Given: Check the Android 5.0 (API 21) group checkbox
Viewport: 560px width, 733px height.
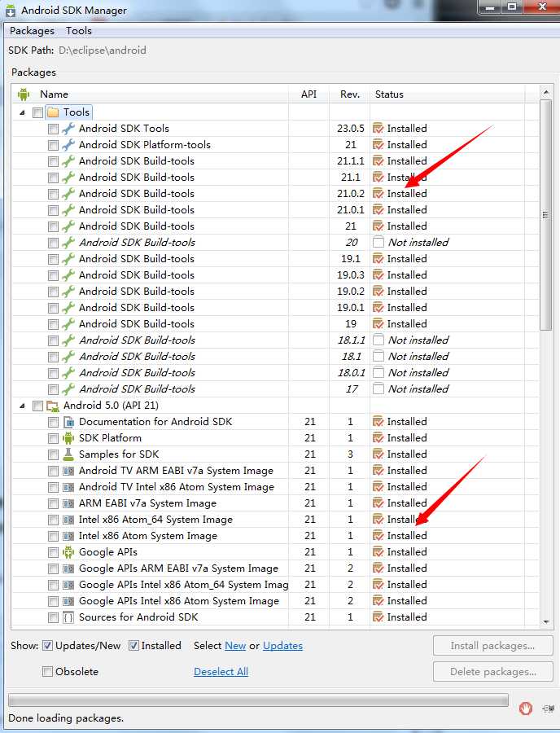Looking at the screenshot, I should [x=37, y=406].
